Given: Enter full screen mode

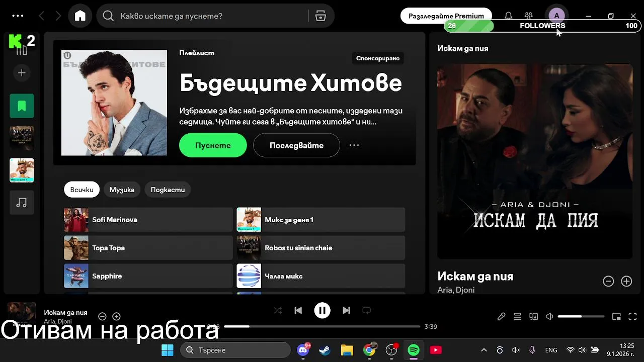Looking at the screenshot, I should click(x=632, y=316).
